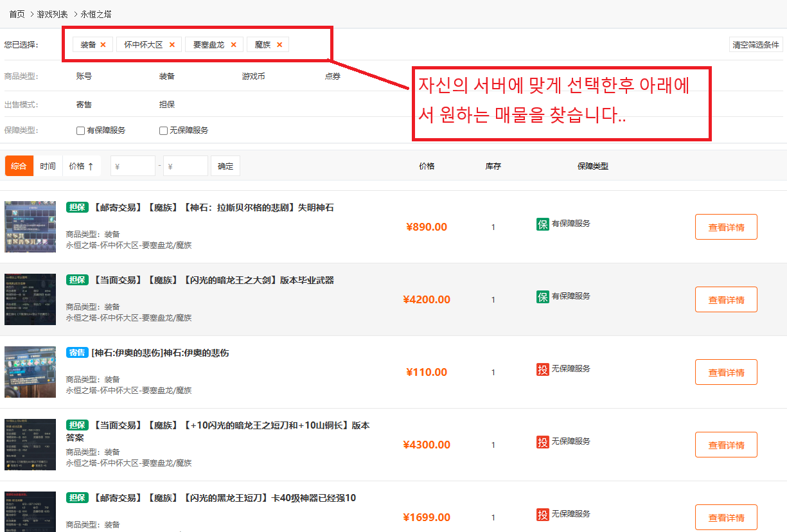Enable the 无保障服务 checkbox
This screenshot has height=532, width=787.
pos(164,130)
